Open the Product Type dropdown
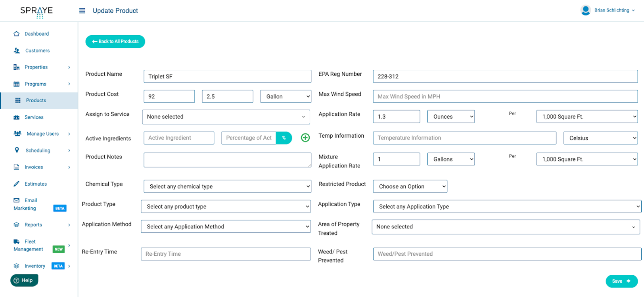This screenshot has width=644, height=297. pos(226,207)
